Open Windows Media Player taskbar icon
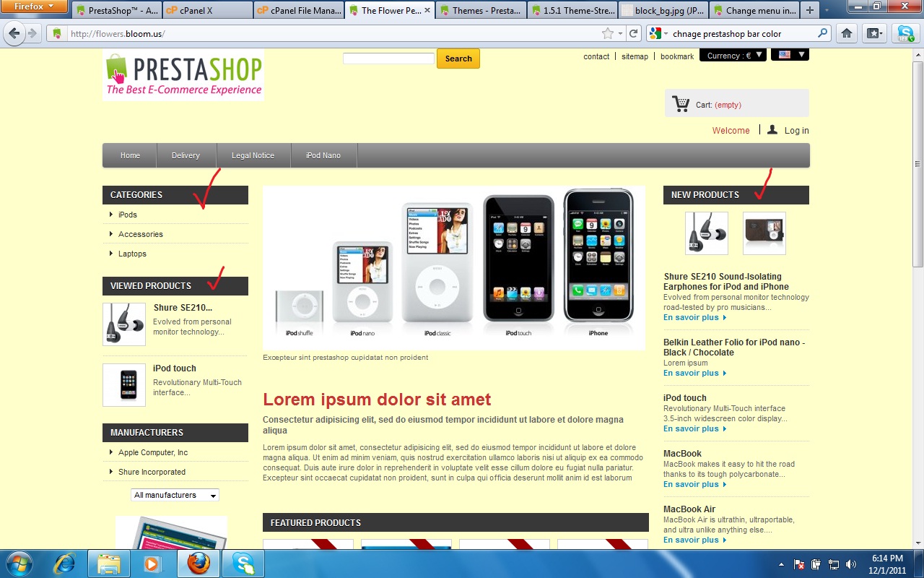The image size is (924, 578). tap(153, 563)
